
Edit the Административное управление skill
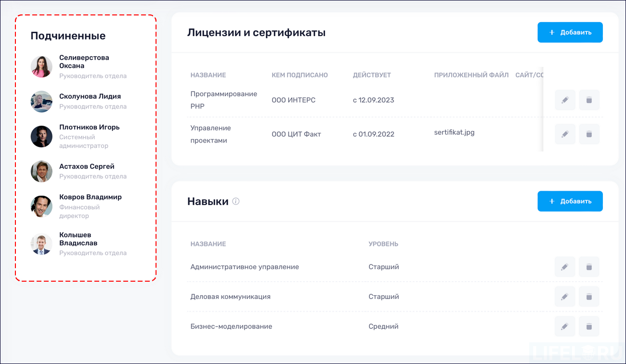[565, 266]
